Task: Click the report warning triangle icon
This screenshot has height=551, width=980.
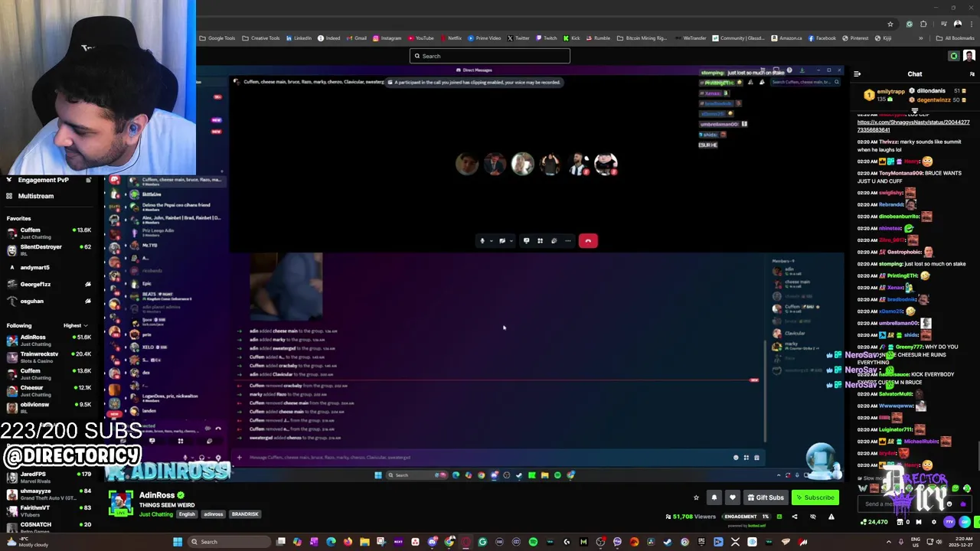Action: tap(831, 517)
